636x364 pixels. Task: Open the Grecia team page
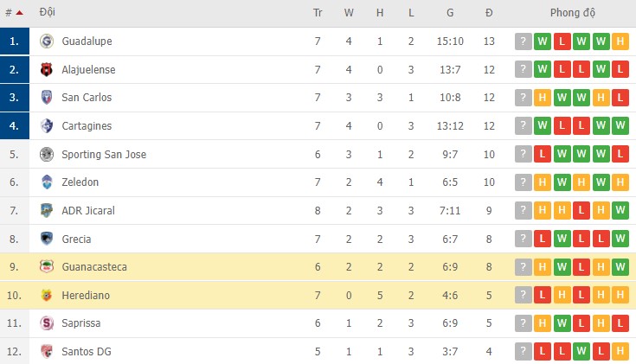76,239
